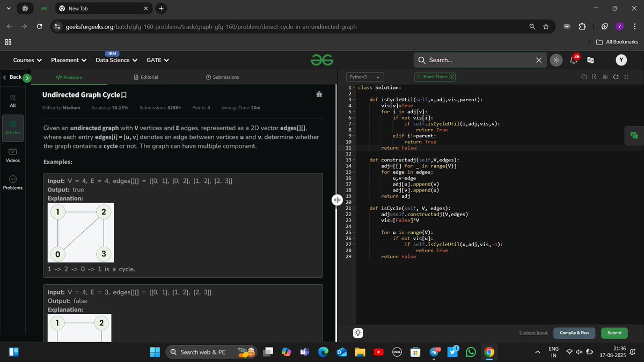The height and width of the screenshot is (362, 644).
Task: Open Videos in the left sidebar
Action: tap(13, 156)
